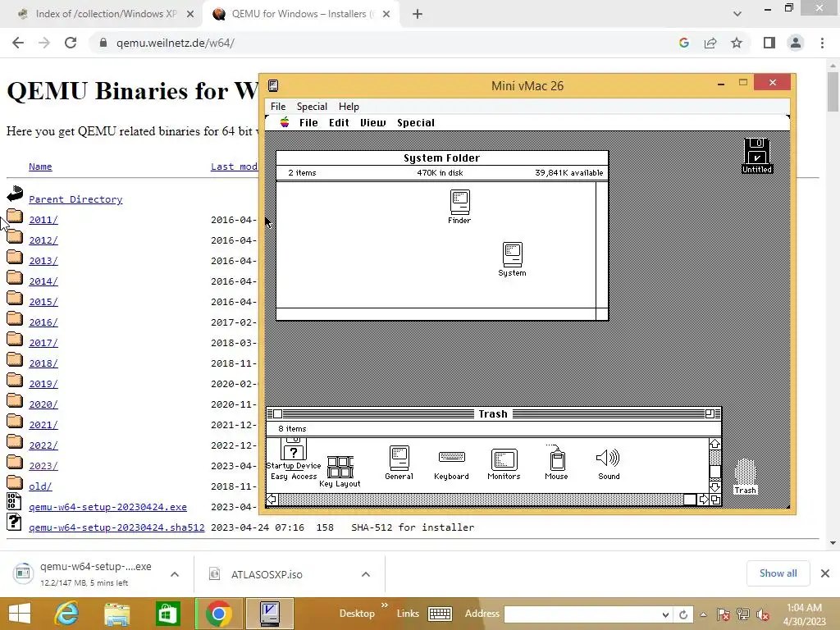
Task: Open Mini vMac Special menu
Action: pyautogui.click(x=312, y=107)
